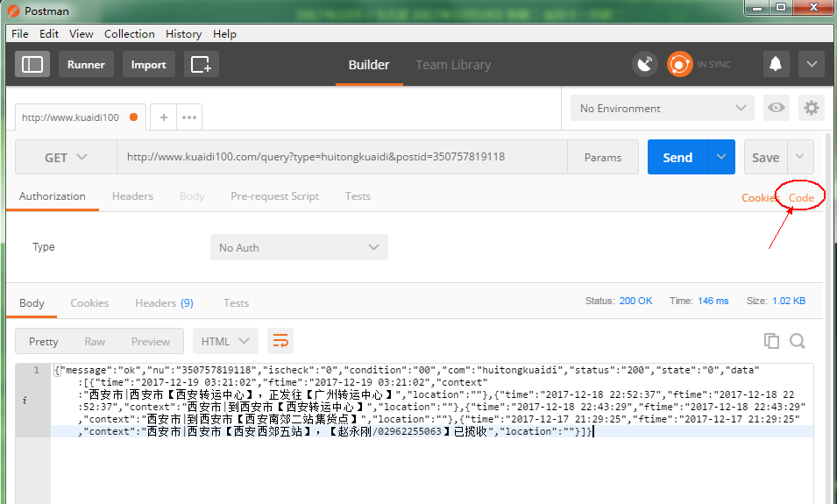Open the Collection menu
837x504 pixels.
click(x=129, y=33)
